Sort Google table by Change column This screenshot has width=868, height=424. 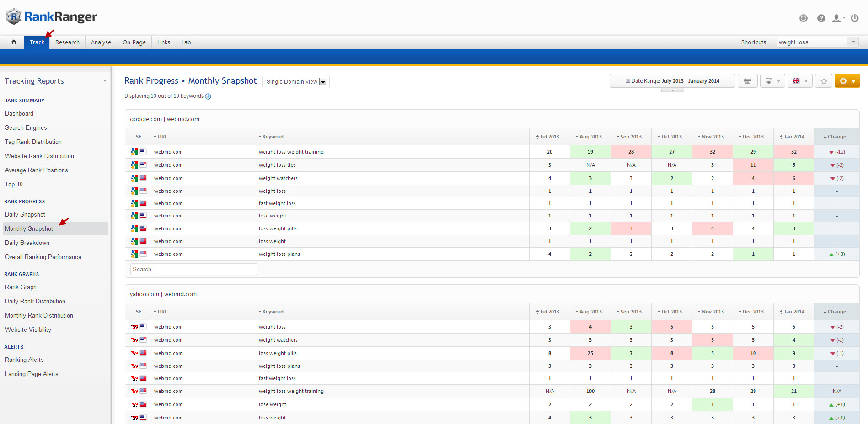click(836, 137)
